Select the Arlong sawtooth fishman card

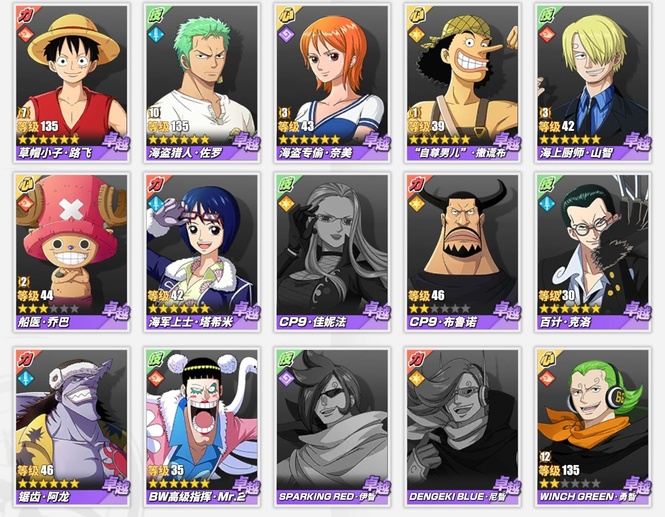[x=72, y=427]
